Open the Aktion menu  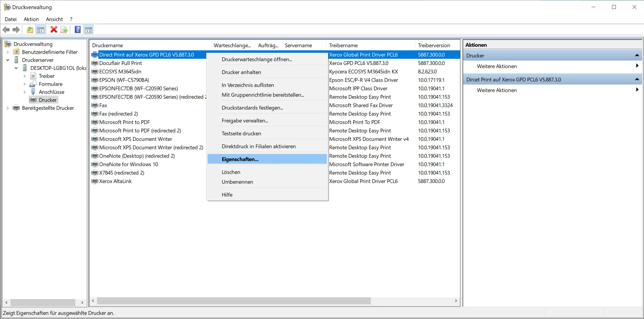pos(31,19)
